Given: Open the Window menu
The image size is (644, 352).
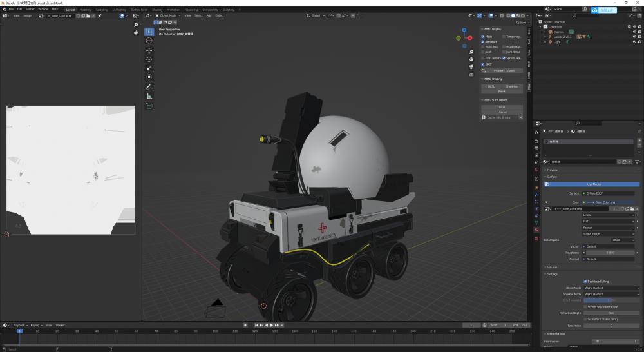Looking at the screenshot, I should pyautogui.click(x=43, y=9).
